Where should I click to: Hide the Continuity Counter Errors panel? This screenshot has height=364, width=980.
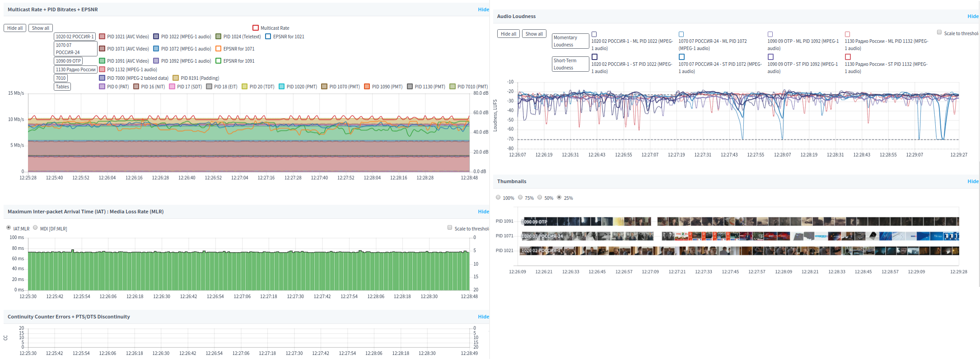(483, 317)
